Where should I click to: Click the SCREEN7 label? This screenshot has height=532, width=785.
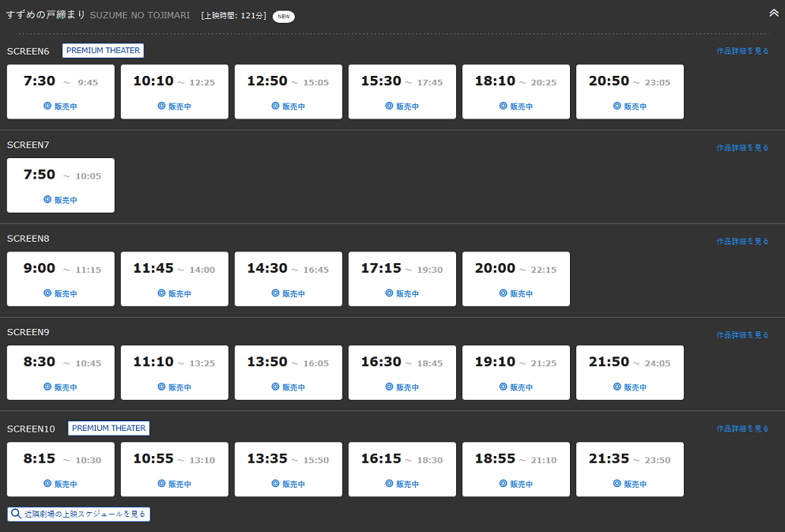point(28,145)
